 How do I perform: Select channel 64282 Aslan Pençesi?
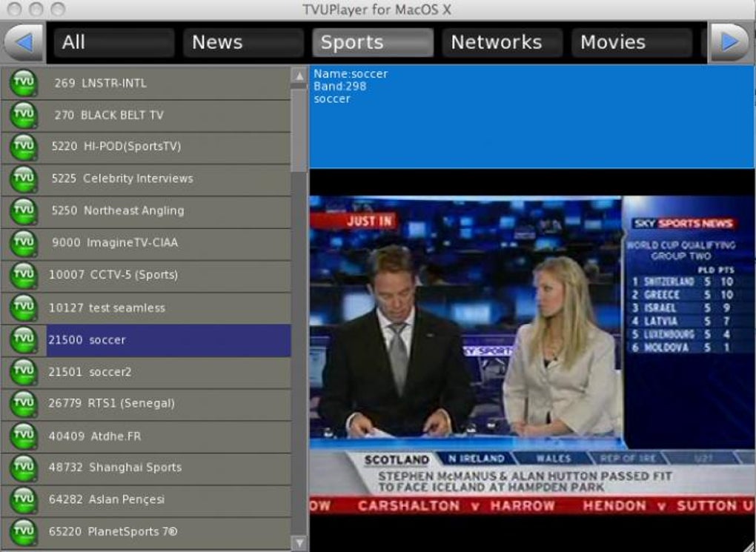tap(146, 500)
